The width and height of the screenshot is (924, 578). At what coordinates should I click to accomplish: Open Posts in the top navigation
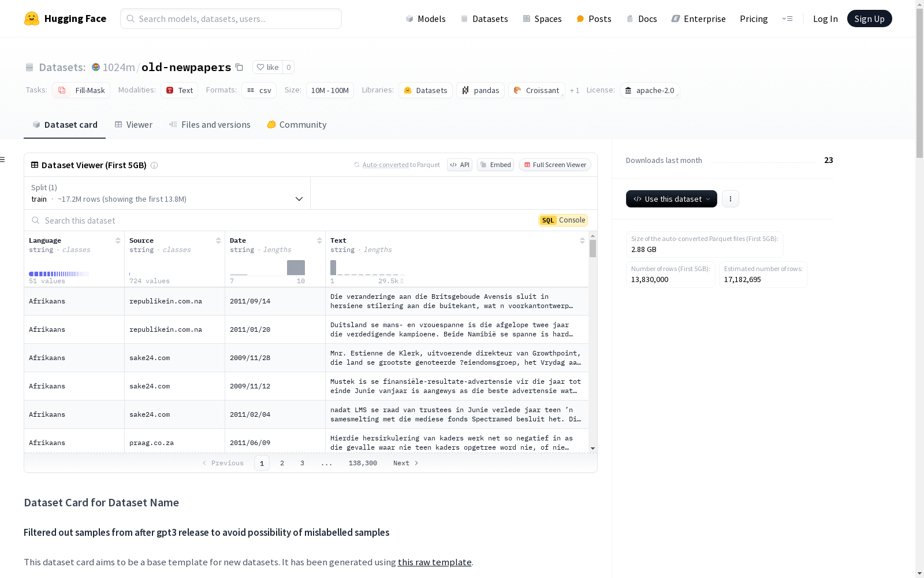tap(594, 18)
